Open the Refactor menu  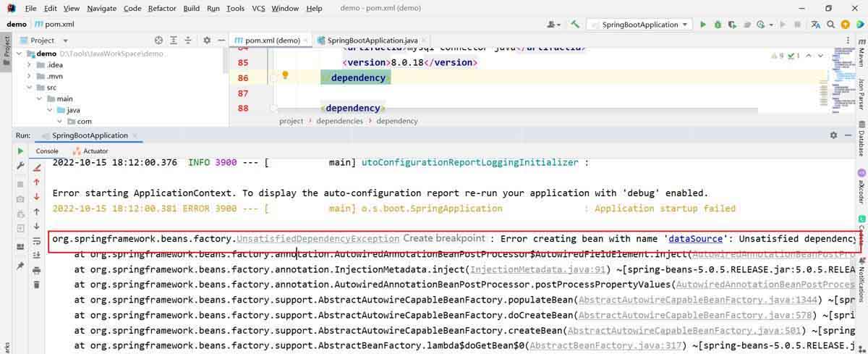point(162,8)
